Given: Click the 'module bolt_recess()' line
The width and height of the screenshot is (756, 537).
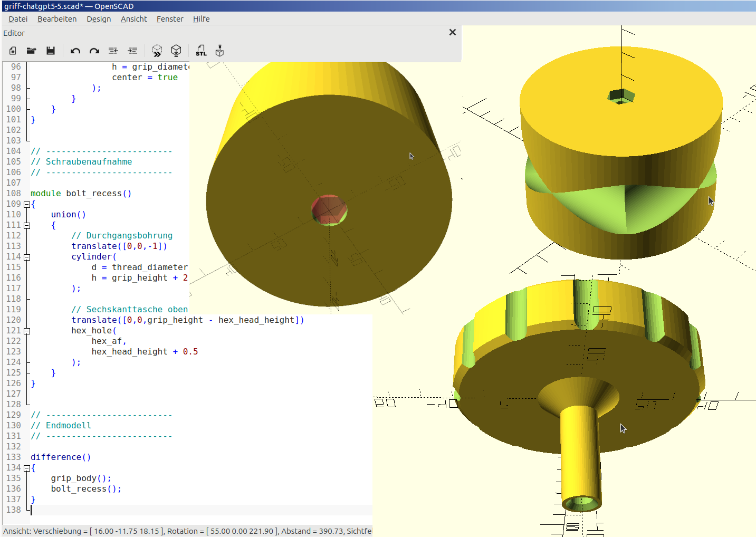Looking at the screenshot, I should coord(81,194).
